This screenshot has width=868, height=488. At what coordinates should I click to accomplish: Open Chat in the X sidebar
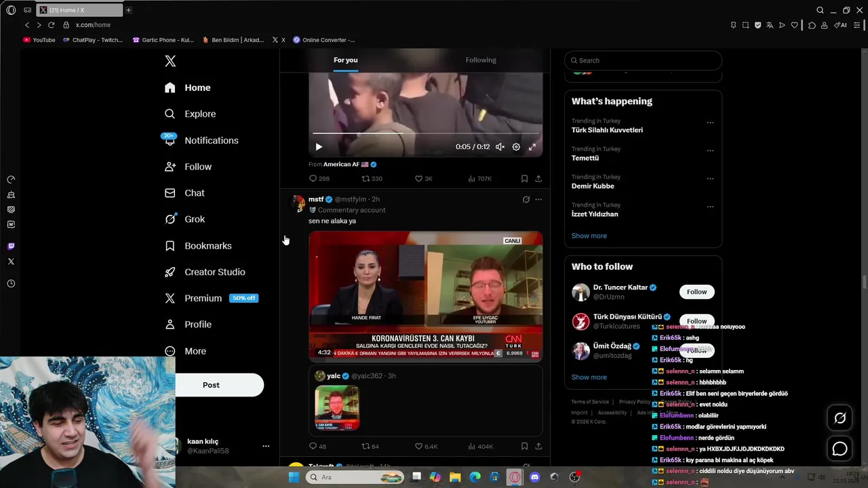tap(184, 193)
